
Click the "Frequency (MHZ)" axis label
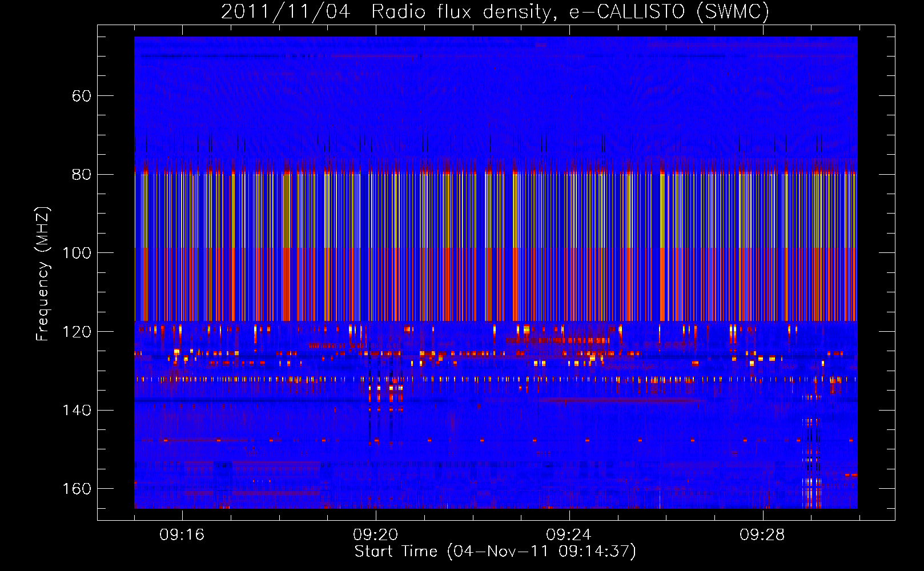[43, 274]
